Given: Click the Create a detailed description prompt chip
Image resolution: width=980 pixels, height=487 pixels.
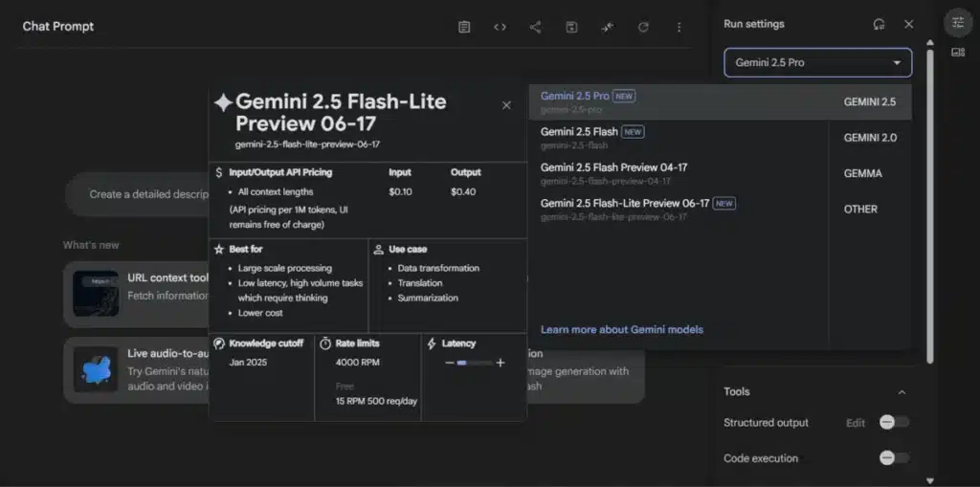Looking at the screenshot, I should pos(137,194).
